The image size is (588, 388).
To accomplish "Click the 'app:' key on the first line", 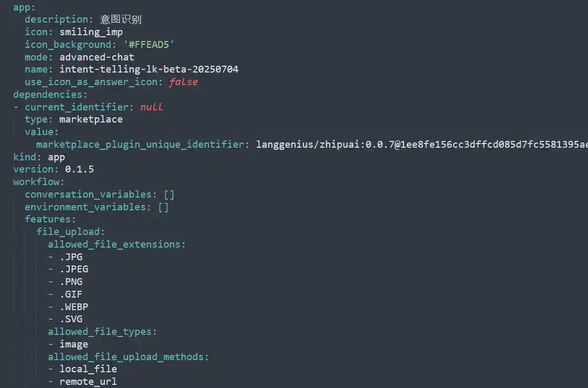I will (24, 7).
